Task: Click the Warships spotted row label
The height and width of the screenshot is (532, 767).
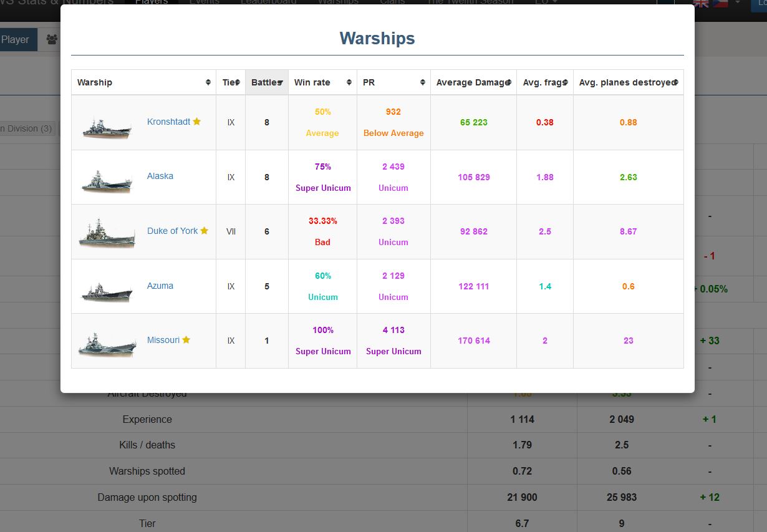Action: [147, 471]
